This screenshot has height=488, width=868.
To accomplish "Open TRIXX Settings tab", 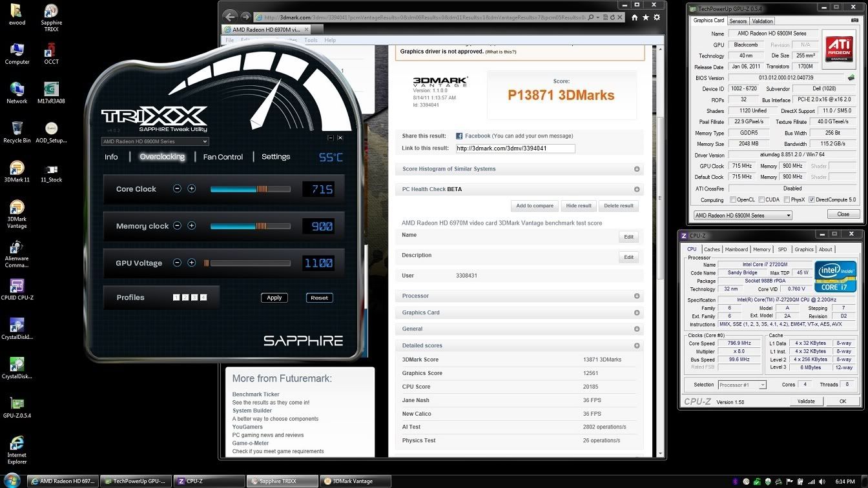I will (276, 157).
